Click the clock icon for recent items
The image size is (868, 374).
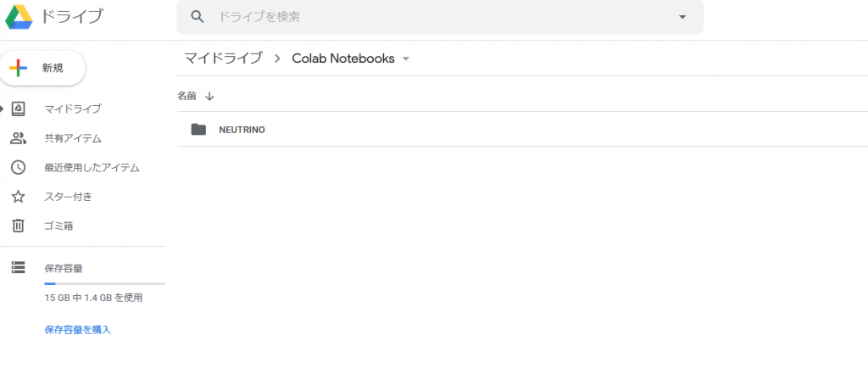coord(19,167)
